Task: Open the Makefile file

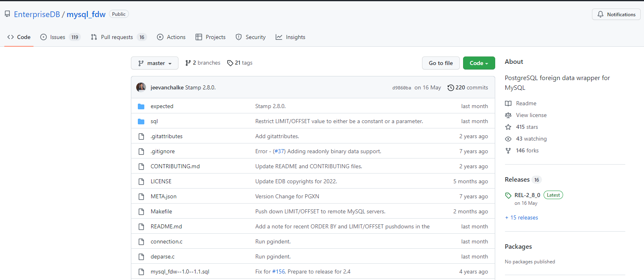Action: tap(161, 212)
